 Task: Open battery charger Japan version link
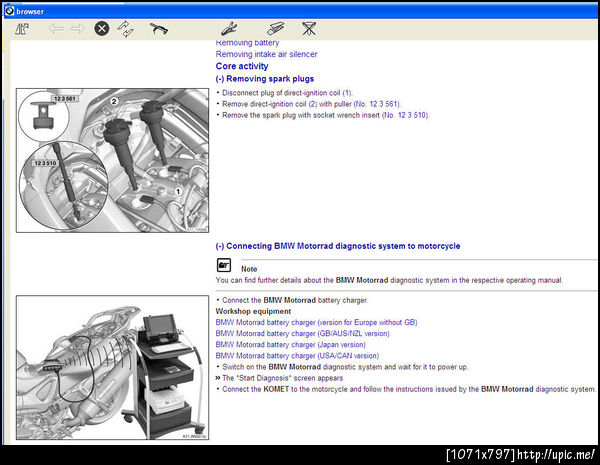tap(290, 345)
